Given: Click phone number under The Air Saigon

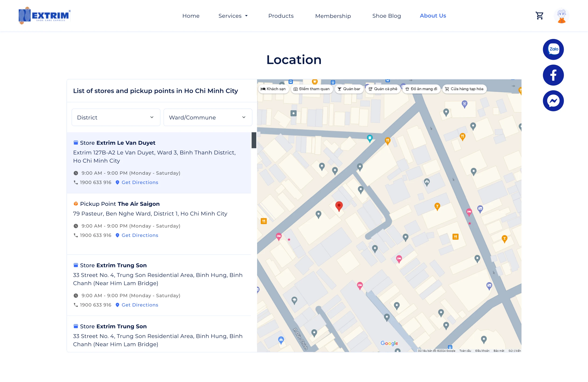Looking at the screenshot, I should point(96,235).
